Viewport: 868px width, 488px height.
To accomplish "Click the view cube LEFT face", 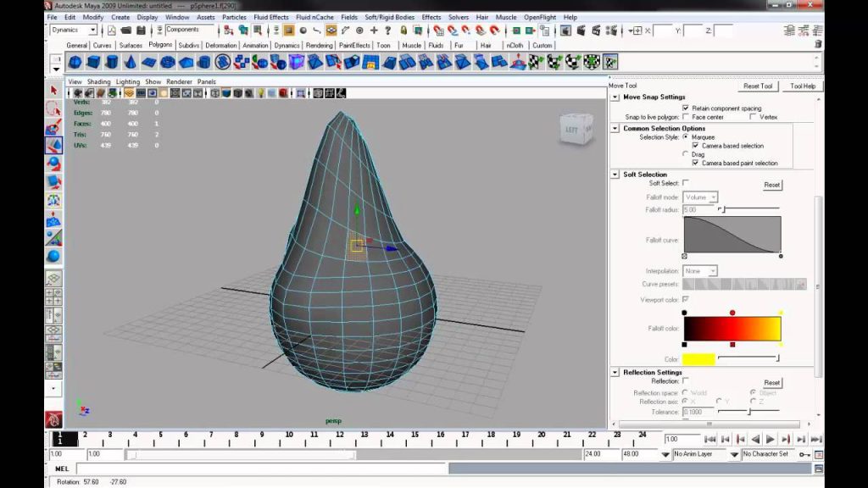I will click(572, 130).
